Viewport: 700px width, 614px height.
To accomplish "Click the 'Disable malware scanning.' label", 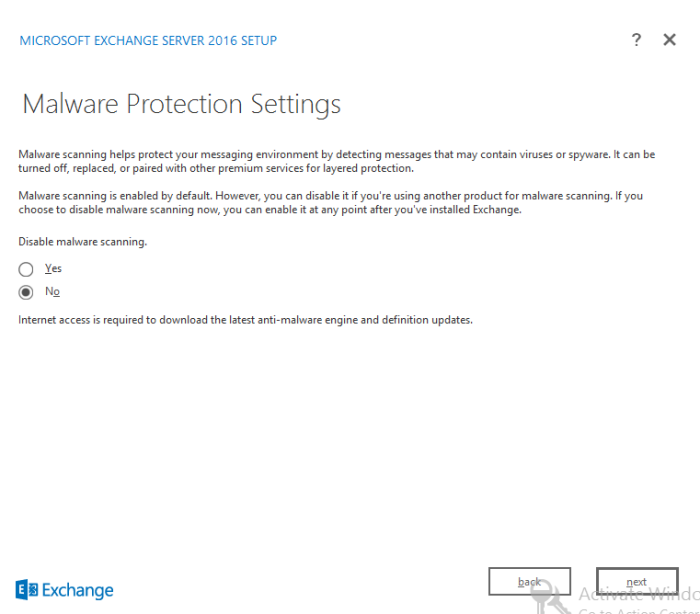I will pos(83,242).
